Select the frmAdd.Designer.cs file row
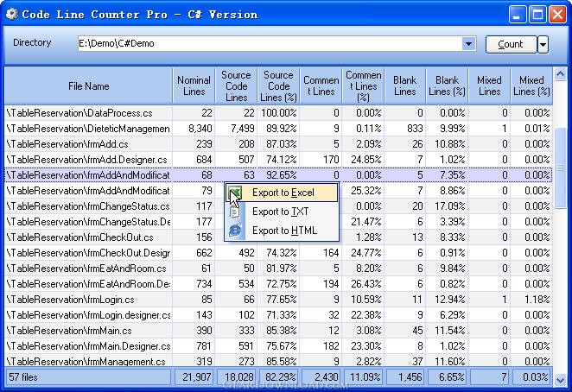Image resolution: width=572 pixels, height=392 pixels. pos(278,160)
